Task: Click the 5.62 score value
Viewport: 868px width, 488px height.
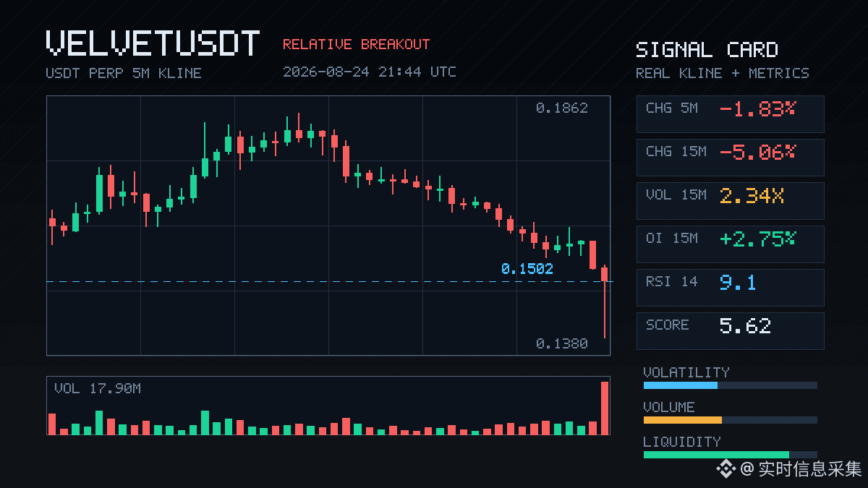Action: [x=745, y=326]
